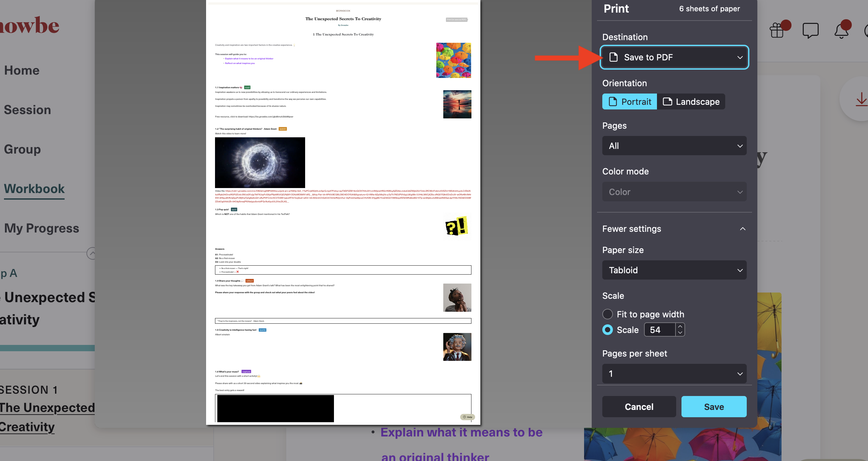Open My Progress in the sidebar

41,228
